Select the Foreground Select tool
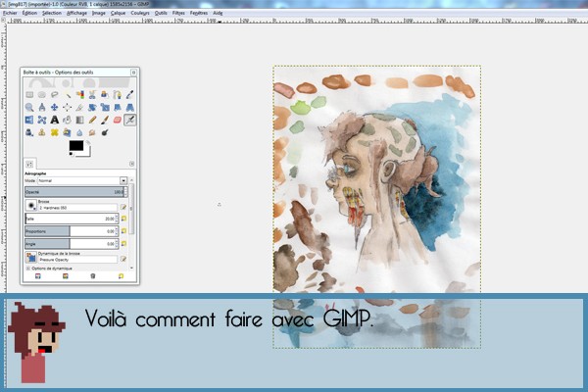The width and height of the screenshot is (588, 392). tap(105, 95)
